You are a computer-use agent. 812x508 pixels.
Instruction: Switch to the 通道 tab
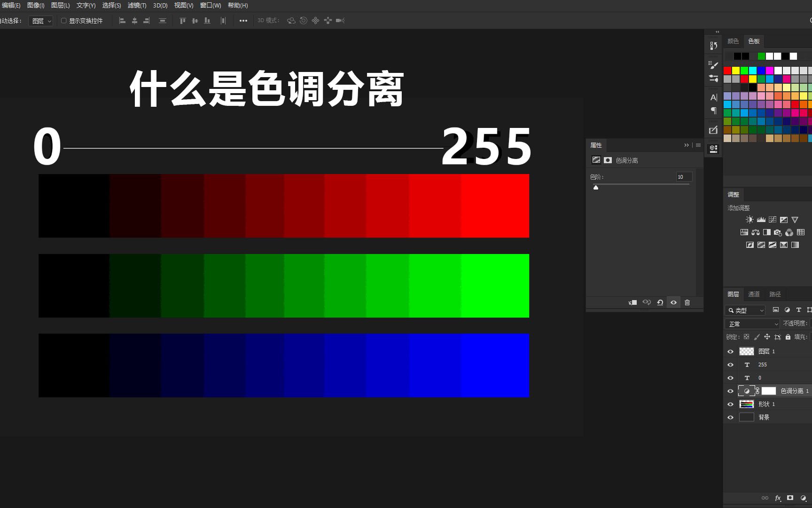pyautogui.click(x=754, y=294)
